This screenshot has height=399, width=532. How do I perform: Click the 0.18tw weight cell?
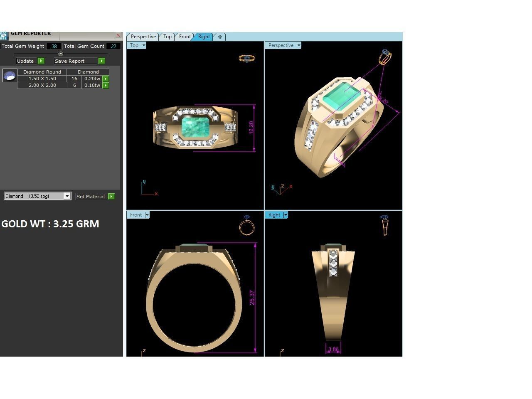click(x=92, y=85)
